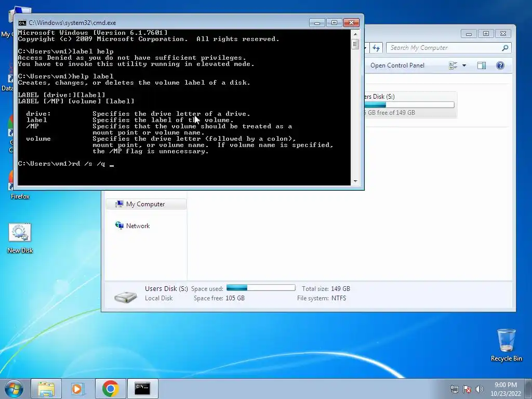
Task: Select the Users Disk (S:) drive tile
Action: 410,104
